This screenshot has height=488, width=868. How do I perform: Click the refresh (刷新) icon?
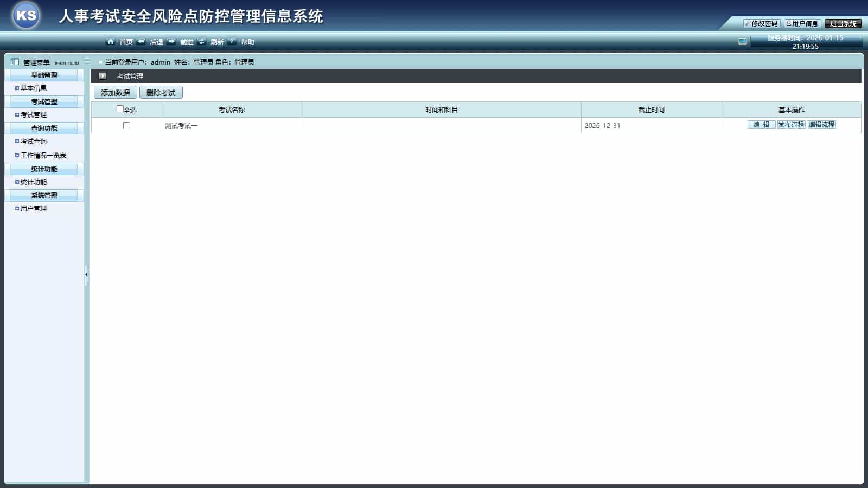click(x=202, y=42)
